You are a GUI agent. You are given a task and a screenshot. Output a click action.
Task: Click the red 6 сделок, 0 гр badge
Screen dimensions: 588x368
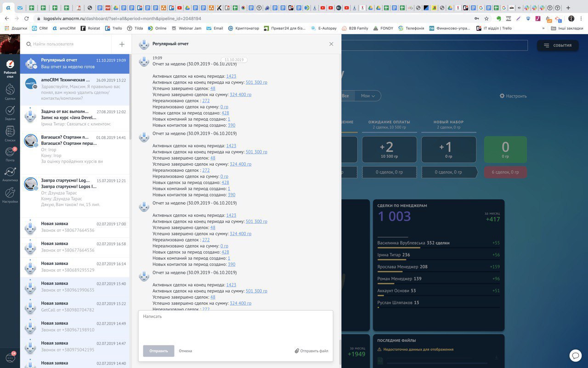505,172
